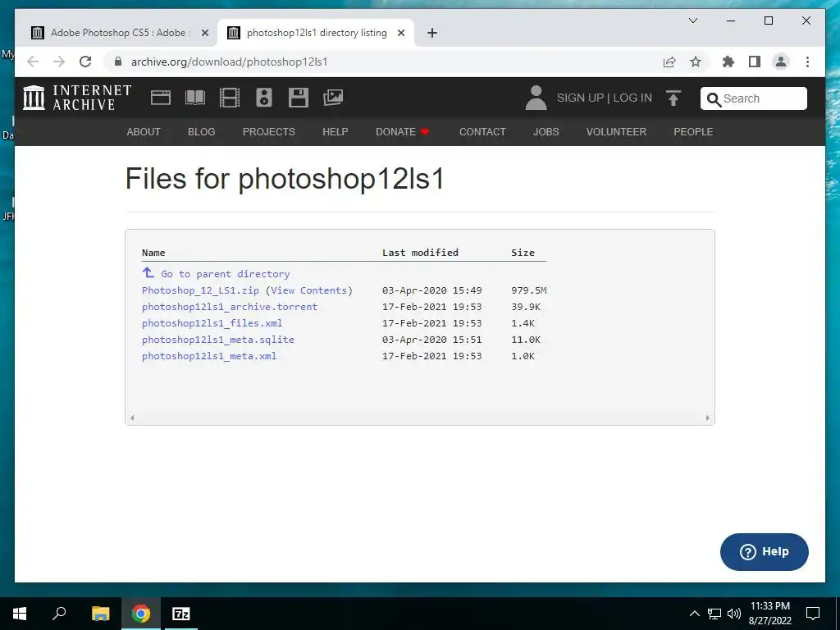Open the taskbar search magnifier
The image size is (840, 630).
tap(59, 614)
